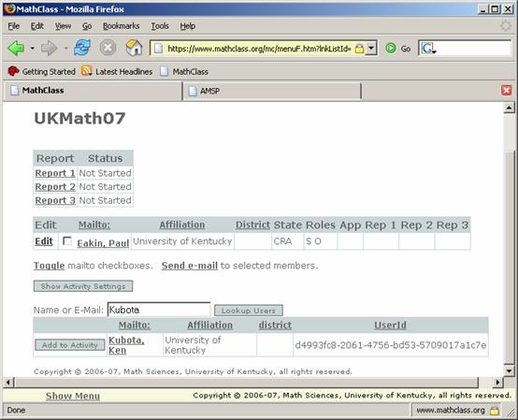Sort members by the District header link

(x=252, y=224)
